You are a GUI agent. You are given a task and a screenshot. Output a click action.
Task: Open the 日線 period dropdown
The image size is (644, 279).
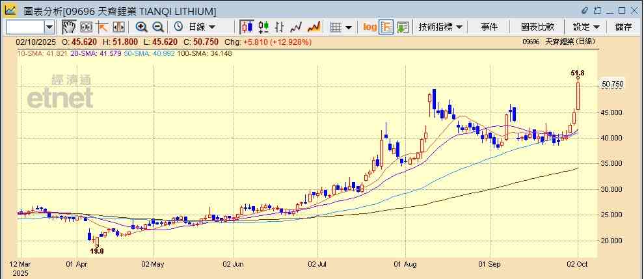(x=198, y=27)
